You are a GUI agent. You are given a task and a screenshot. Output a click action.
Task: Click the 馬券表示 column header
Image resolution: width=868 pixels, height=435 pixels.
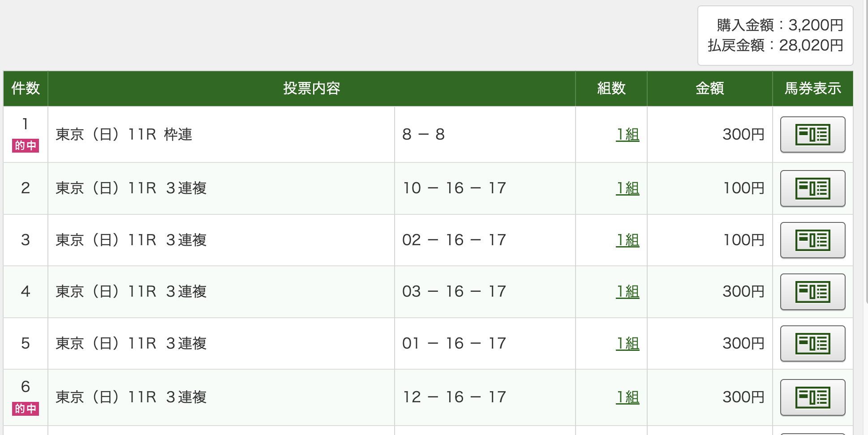[x=812, y=89]
